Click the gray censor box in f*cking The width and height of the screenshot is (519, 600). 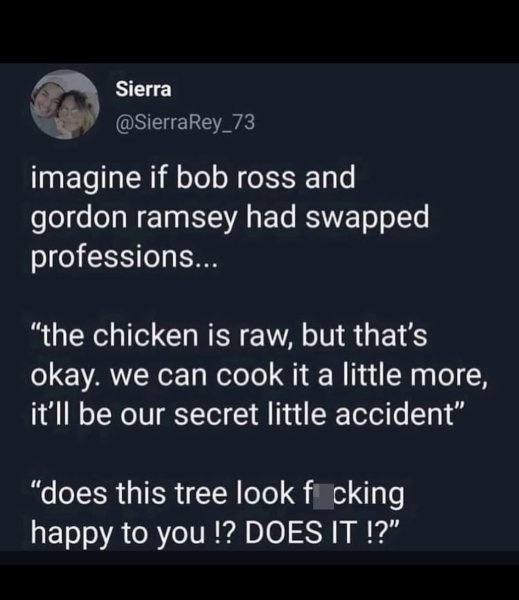(x=323, y=497)
